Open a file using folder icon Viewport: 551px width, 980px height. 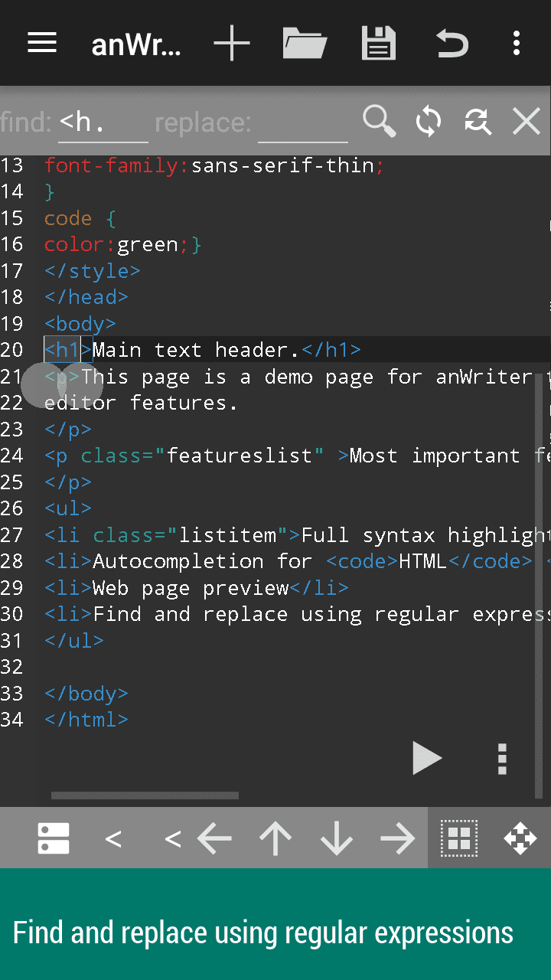305,43
